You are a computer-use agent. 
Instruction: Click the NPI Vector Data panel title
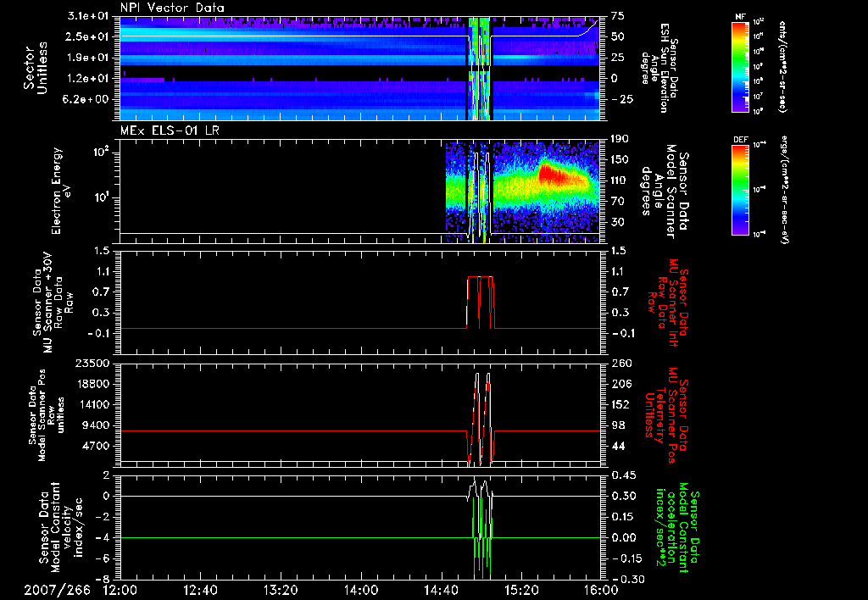[172, 8]
